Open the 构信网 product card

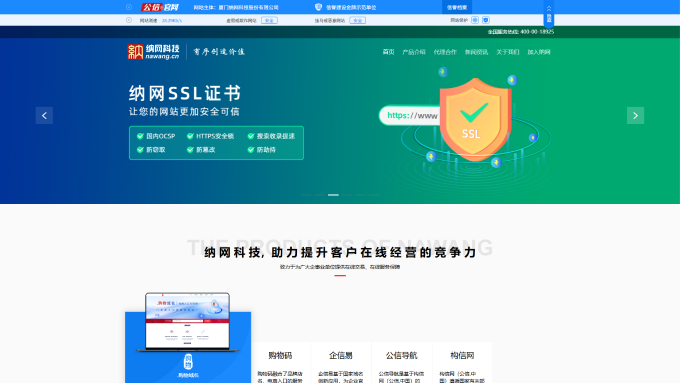coord(462,363)
